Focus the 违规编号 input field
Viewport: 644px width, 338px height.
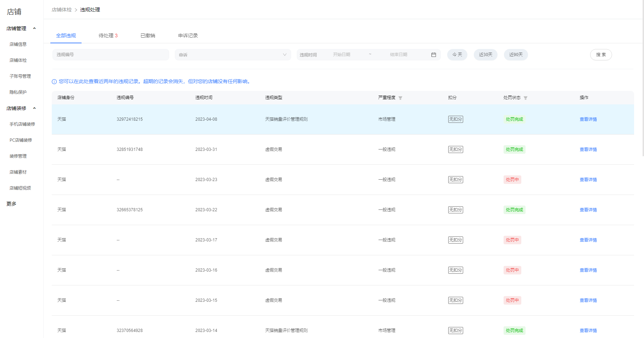pos(111,55)
